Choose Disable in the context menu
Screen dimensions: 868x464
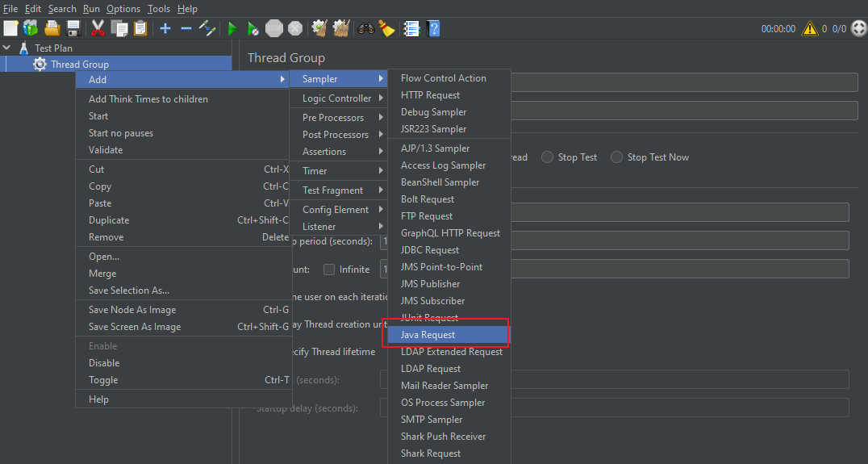(x=182, y=362)
